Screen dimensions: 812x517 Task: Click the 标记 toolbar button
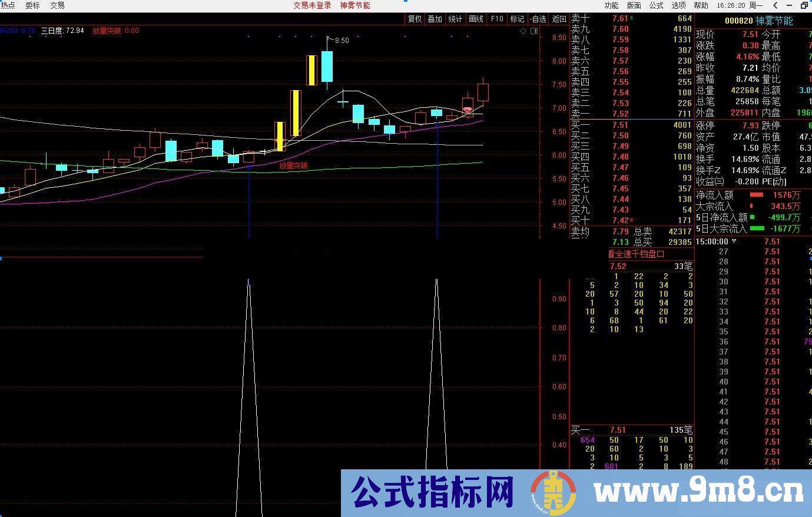pos(517,19)
